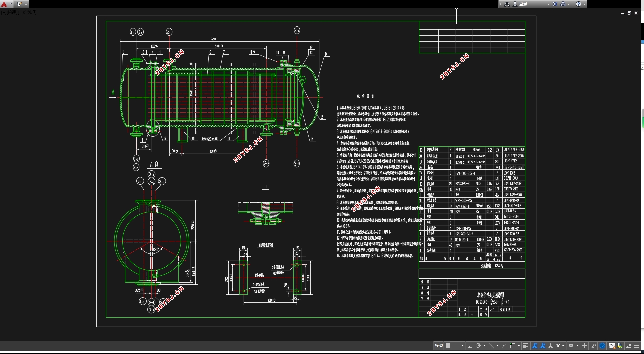This screenshot has height=354, width=644.
Task: Open the quick access toolbar customize dropdown
Action: click(26, 4)
